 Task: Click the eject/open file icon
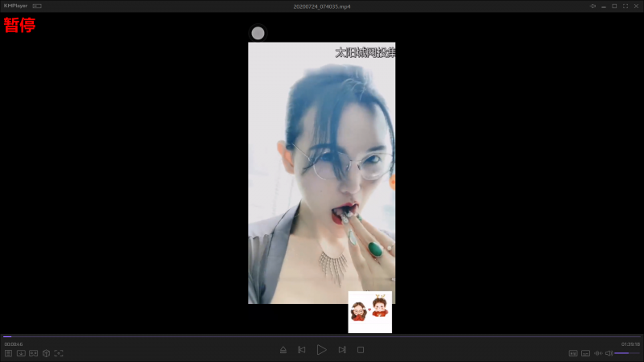[x=283, y=350]
